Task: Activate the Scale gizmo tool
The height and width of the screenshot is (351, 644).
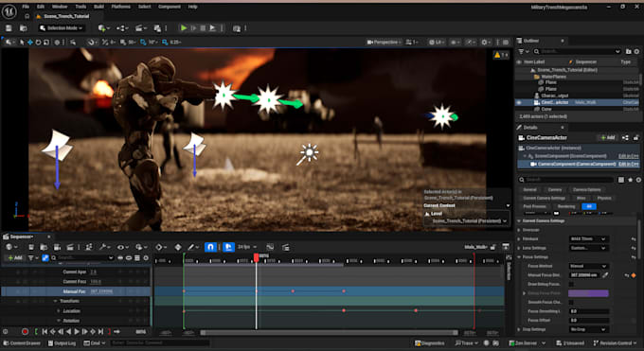Action: click(x=46, y=42)
